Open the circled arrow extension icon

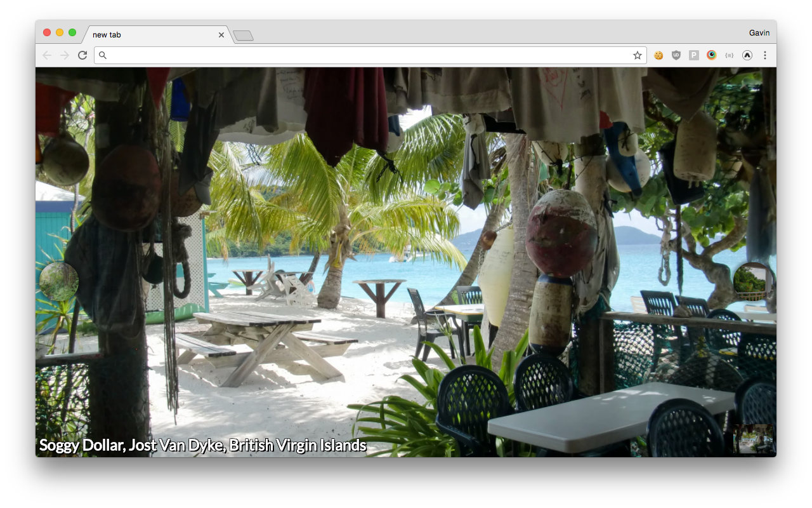pos(747,55)
